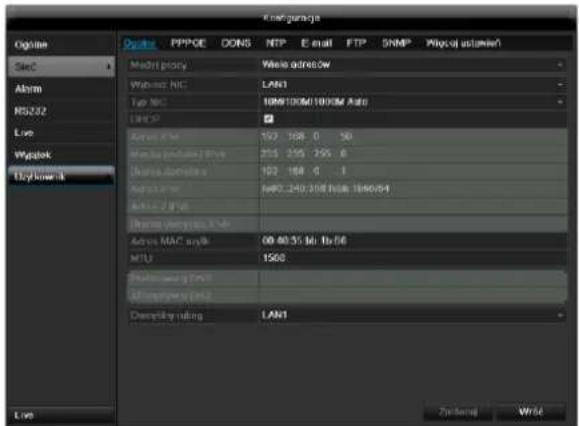Click the Live button at bottom of sidebar
Image resolution: width=579 pixels, height=426 pixels.
pos(61,415)
